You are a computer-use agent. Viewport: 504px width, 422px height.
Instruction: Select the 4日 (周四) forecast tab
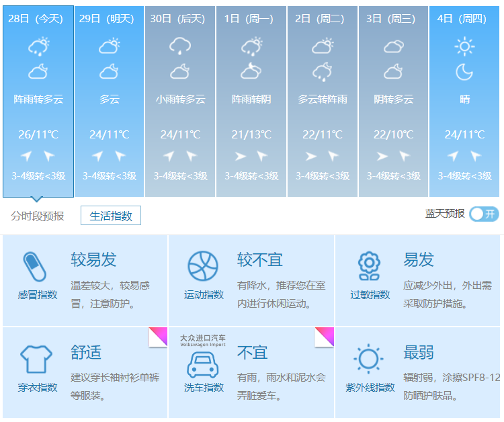point(464,101)
